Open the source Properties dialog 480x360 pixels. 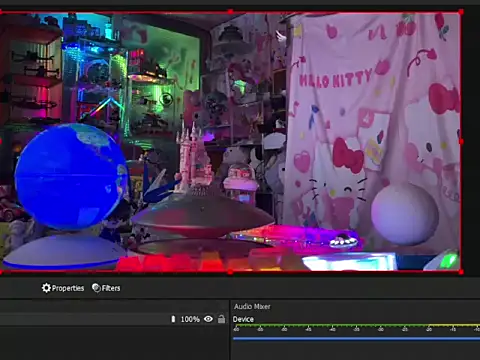point(63,288)
